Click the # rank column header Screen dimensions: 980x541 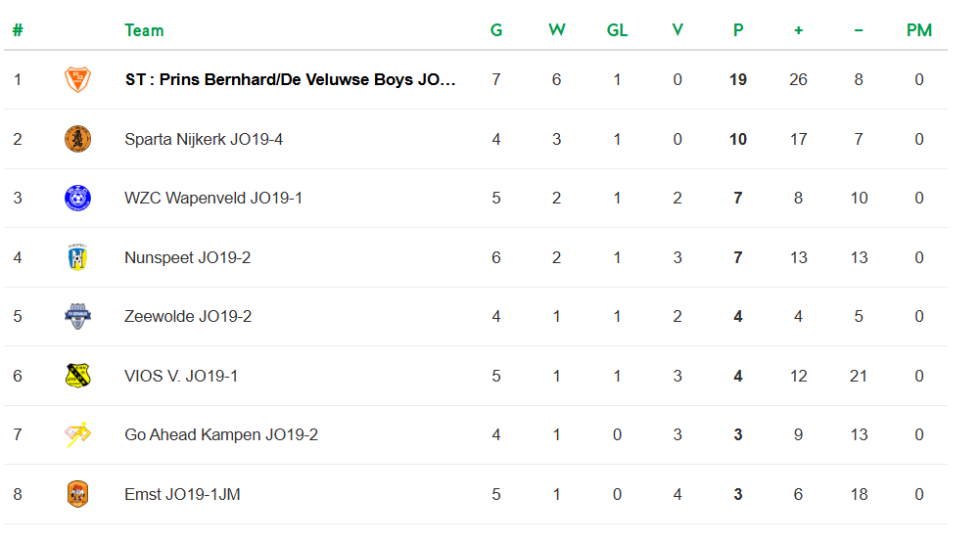point(18,30)
